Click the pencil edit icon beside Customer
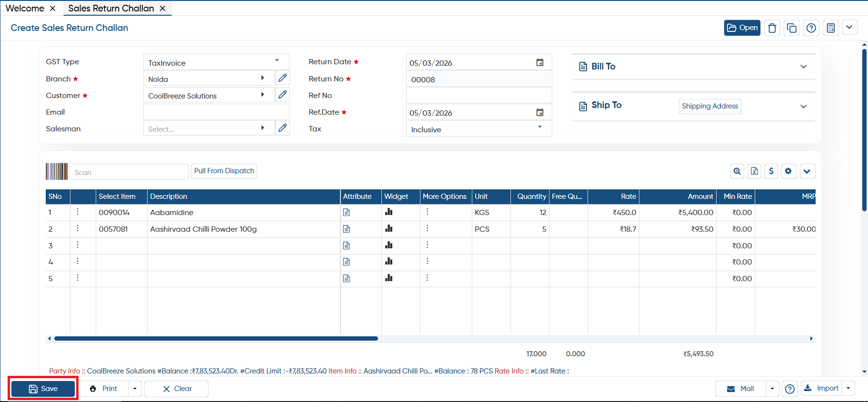 click(282, 95)
